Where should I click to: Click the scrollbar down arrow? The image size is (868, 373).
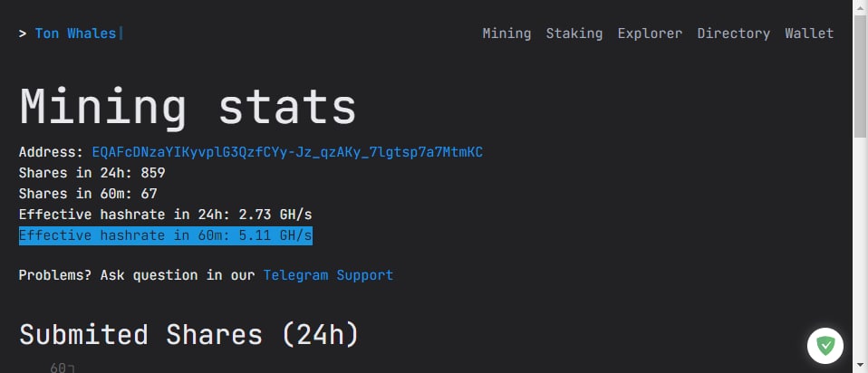tap(860, 366)
